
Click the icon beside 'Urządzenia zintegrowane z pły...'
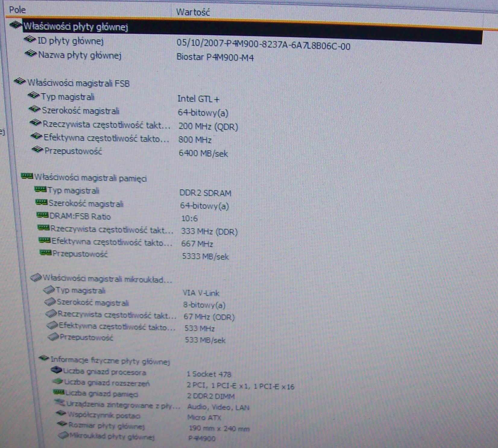(x=60, y=403)
